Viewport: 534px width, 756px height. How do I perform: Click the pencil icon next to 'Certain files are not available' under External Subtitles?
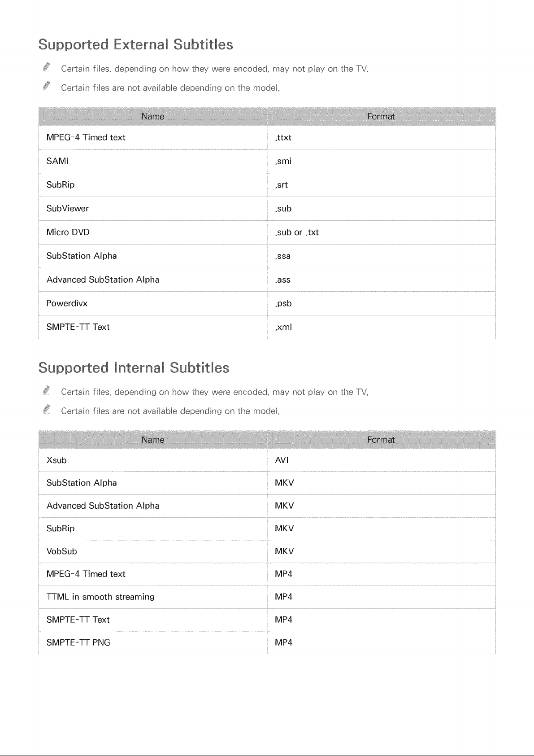click(x=47, y=86)
